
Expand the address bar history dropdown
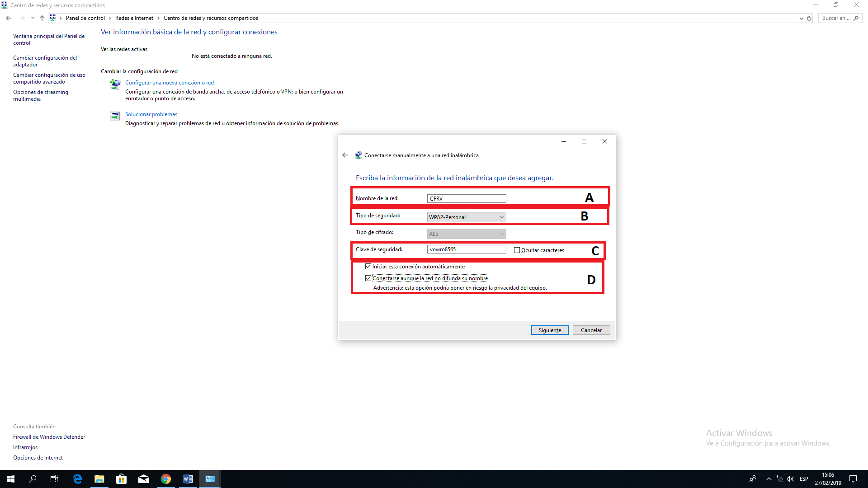[x=802, y=18]
